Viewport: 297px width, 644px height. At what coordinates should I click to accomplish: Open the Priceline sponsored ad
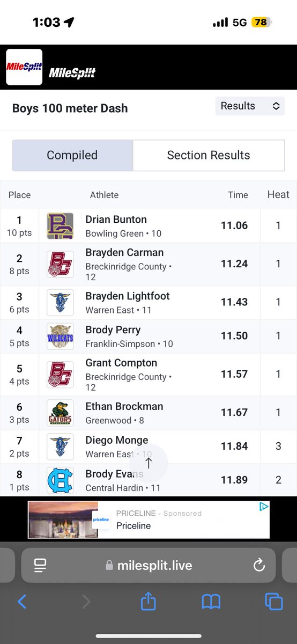click(148, 519)
